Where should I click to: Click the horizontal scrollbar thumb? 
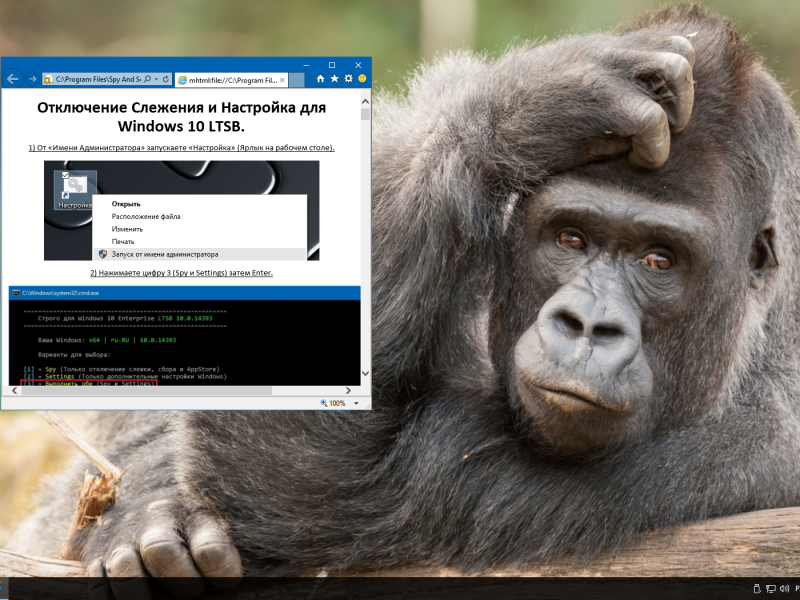[x=145, y=390]
